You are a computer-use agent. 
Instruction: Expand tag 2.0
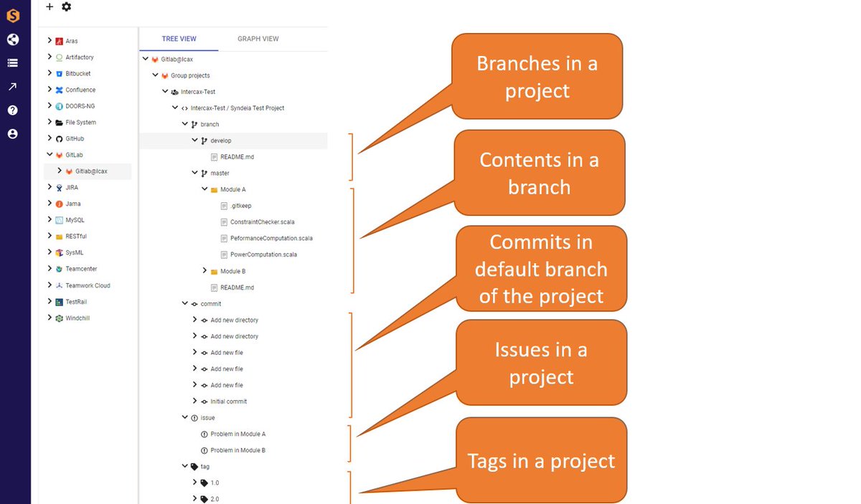194,499
